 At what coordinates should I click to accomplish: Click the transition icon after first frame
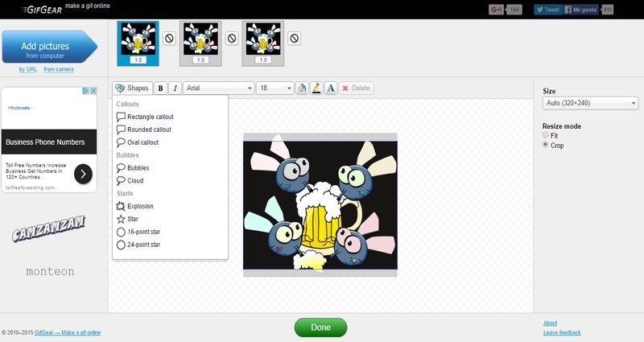pos(169,39)
